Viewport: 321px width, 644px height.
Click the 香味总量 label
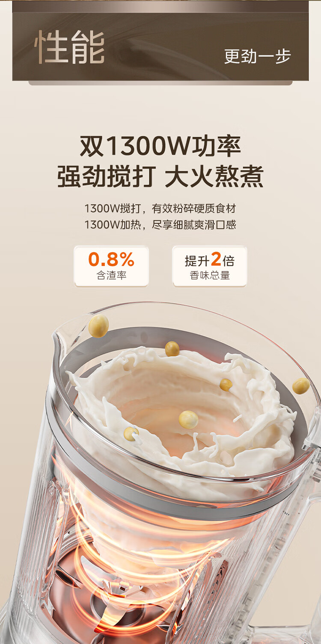coord(210,276)
